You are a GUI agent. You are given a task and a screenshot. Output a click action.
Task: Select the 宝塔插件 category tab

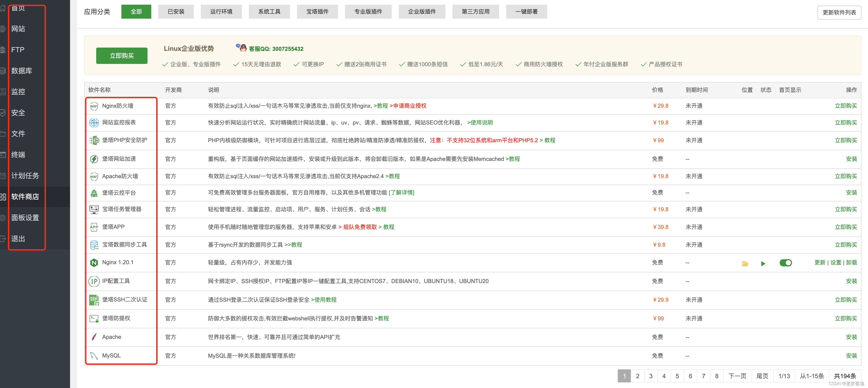[x=317, y=12]
